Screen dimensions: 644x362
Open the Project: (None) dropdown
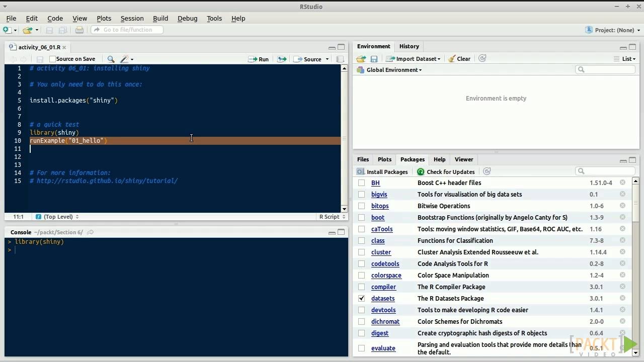coord(612,30)
